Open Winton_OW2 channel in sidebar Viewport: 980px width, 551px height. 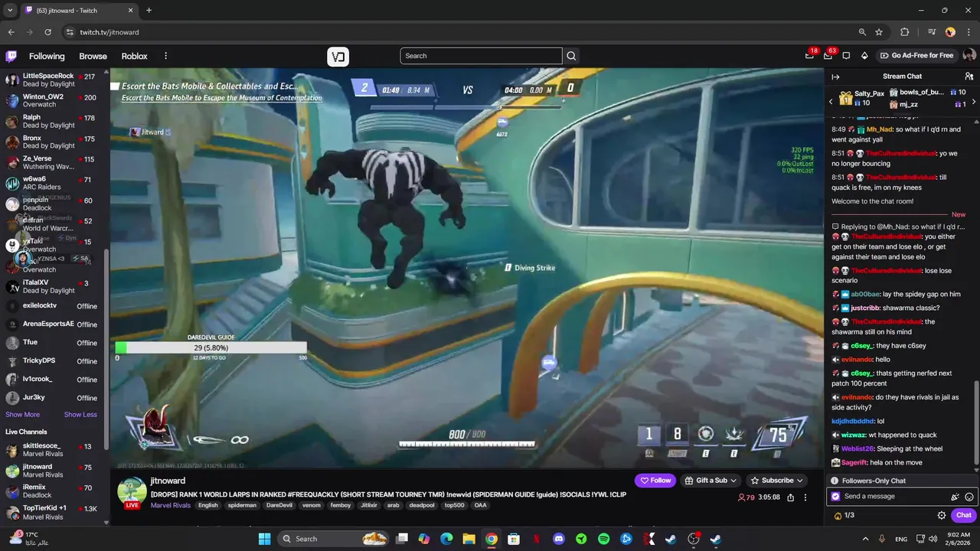[x=52, y=100]
